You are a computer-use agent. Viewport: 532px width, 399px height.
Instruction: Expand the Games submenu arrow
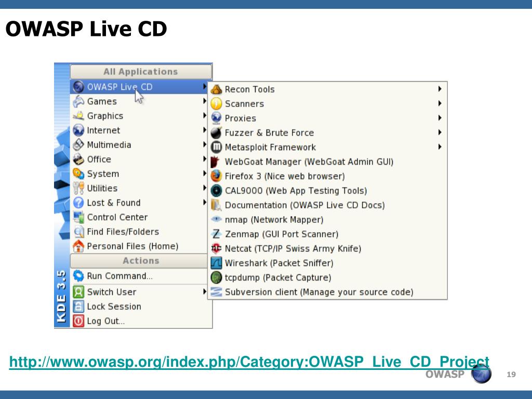click(x=204, y=101)
